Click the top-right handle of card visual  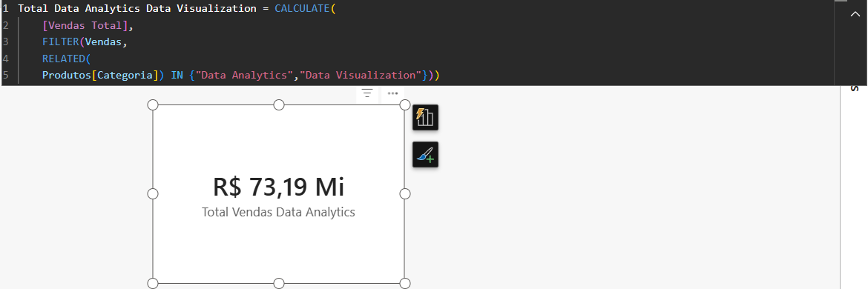(404, 105)
